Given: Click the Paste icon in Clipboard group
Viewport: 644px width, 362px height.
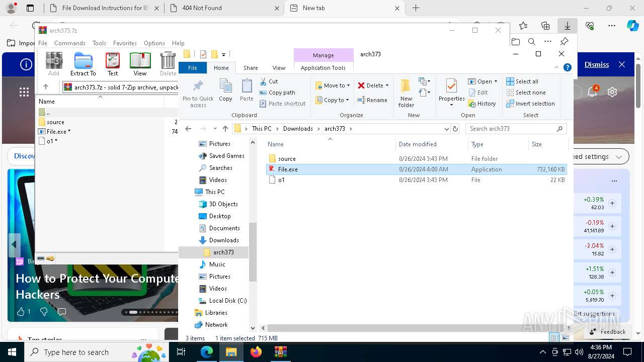Looking at the screenshot, I should (x=247, y=90).
